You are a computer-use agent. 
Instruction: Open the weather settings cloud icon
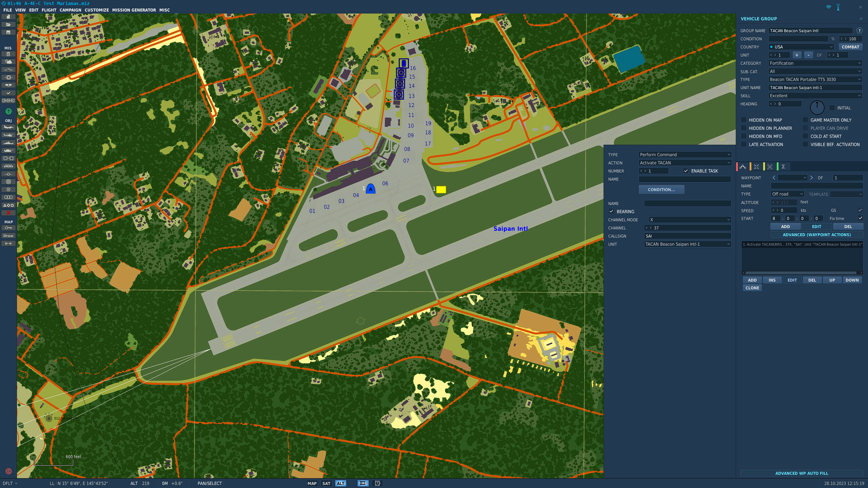(x=8, y=62)
